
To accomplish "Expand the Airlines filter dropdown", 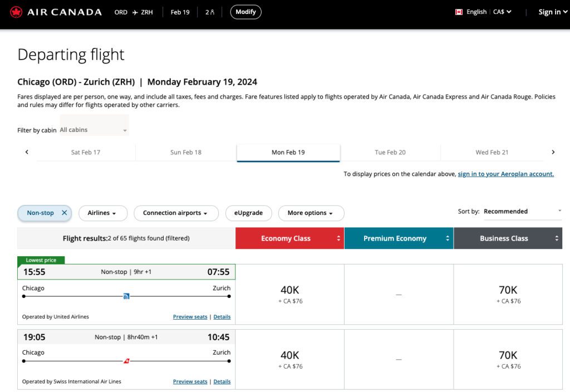I will 103,213.
